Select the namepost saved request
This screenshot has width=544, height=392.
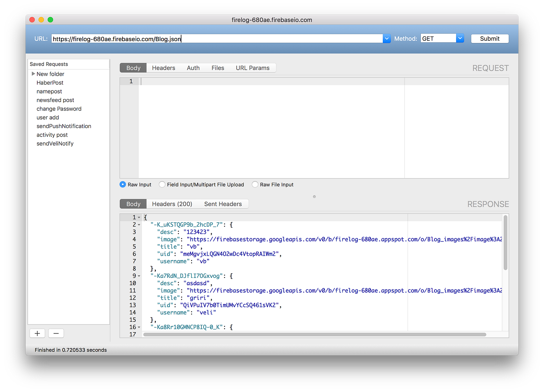tap(49, 91)
